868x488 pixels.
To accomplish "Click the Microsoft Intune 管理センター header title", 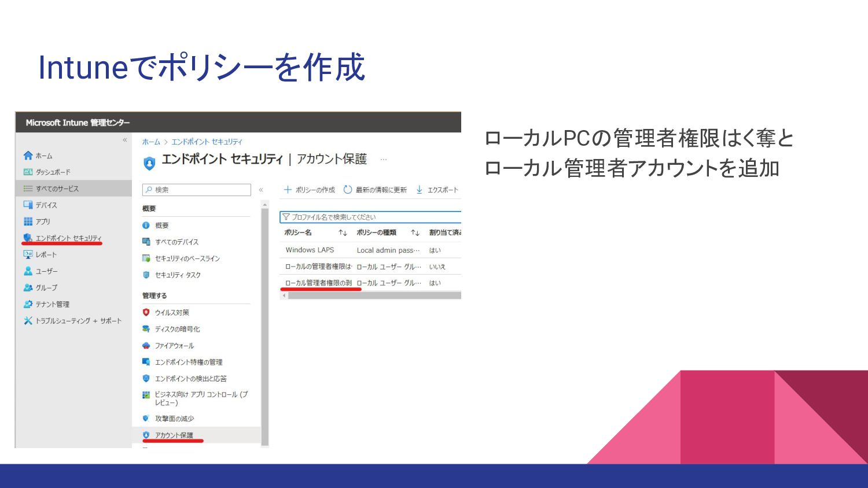I will pyautogui.click(x=78, y=123).
